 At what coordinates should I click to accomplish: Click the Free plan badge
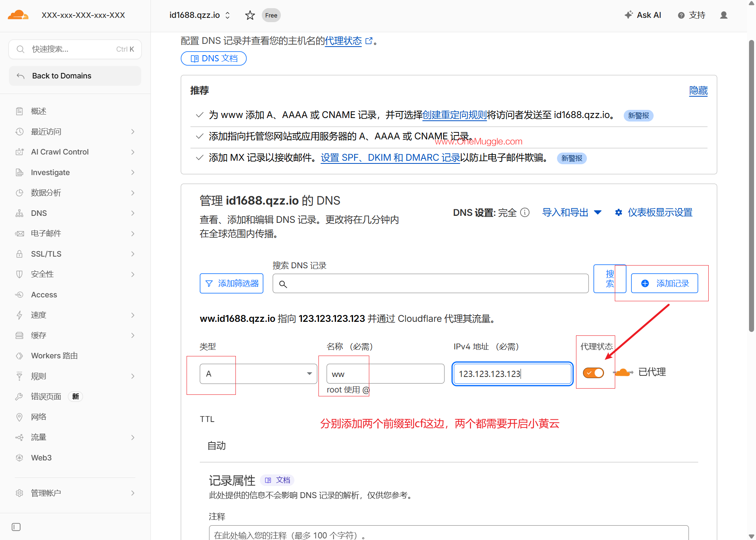click(271, 15)
